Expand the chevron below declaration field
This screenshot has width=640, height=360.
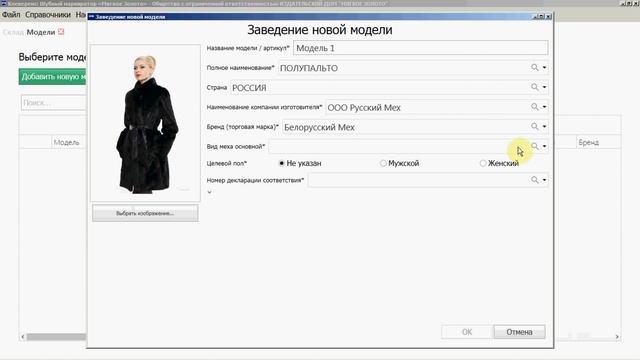(x=209, y=192)
